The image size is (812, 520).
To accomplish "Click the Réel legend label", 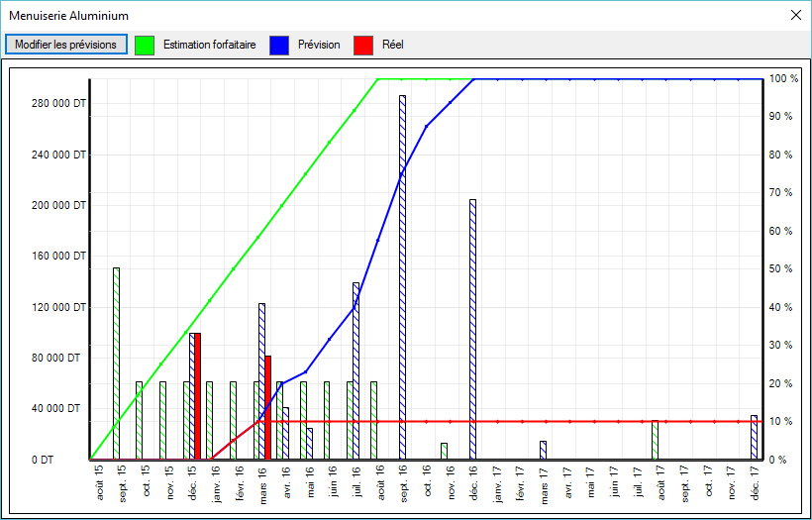I will [392, 45].
